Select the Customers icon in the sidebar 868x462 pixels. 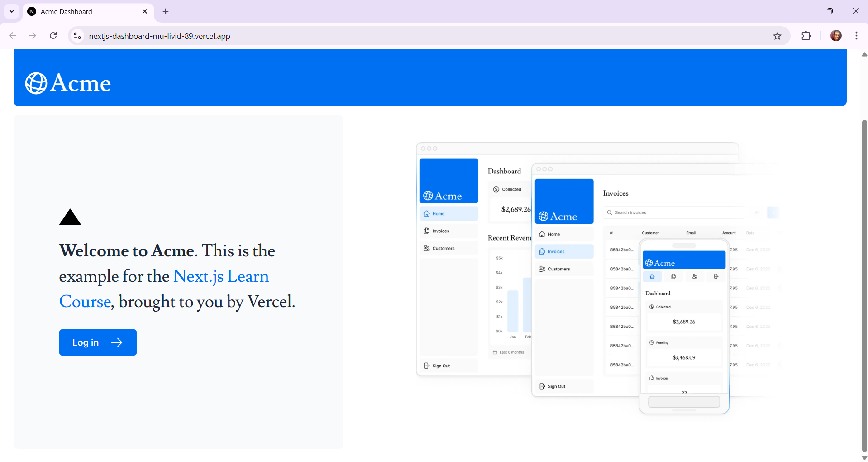[427, 248]
